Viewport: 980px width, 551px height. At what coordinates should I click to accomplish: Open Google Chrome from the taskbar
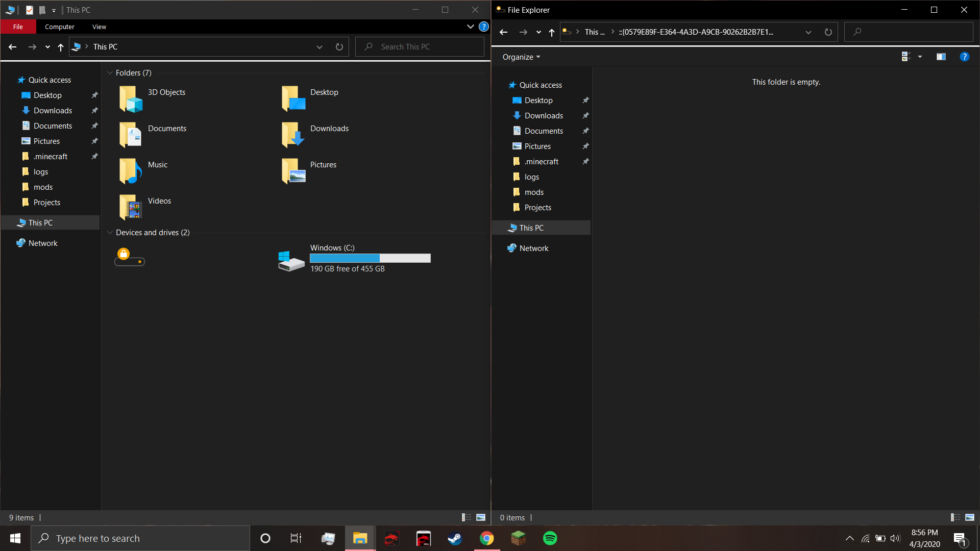click(x=486, y=538)
